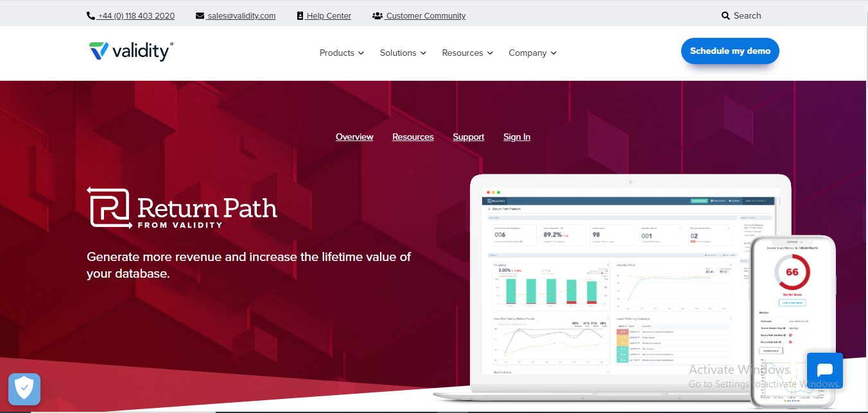This screenshot has width=868, height=413.
Task: Click the phone Sender Score image
Action: 793,321
